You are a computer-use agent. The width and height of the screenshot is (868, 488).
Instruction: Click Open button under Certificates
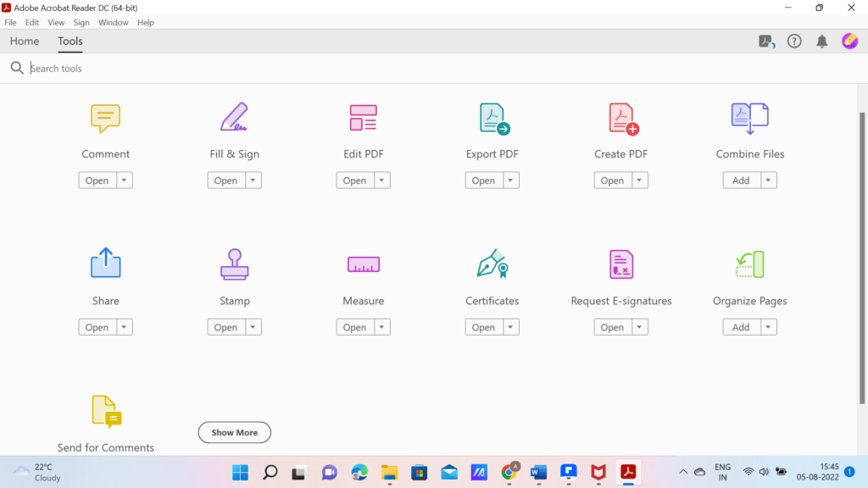484,327
